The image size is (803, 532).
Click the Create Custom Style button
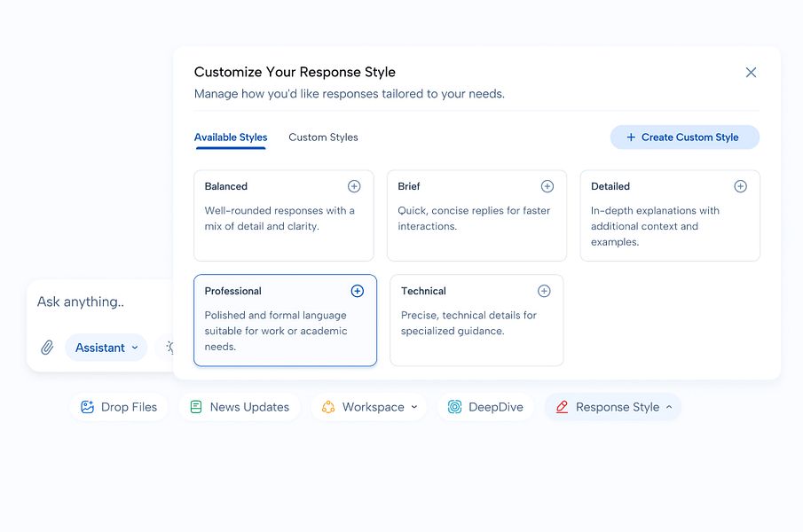684,137
